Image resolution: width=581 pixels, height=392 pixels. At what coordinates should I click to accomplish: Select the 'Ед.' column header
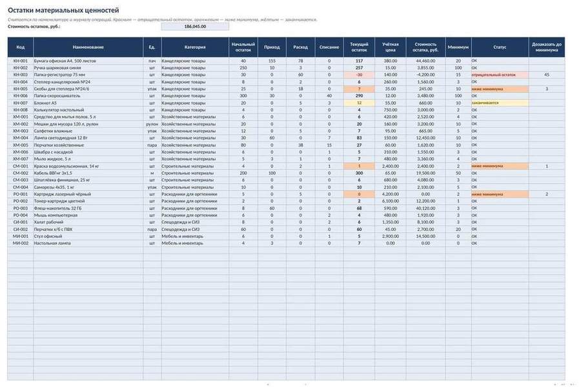tap(152, 47)
